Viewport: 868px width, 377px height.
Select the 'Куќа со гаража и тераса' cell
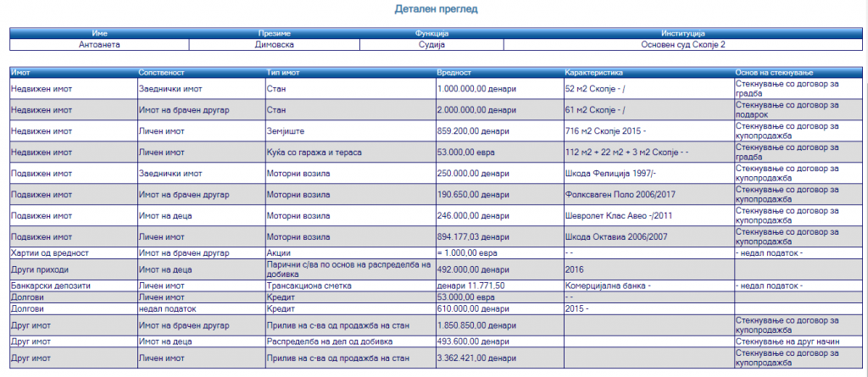(x=313, y=153)
